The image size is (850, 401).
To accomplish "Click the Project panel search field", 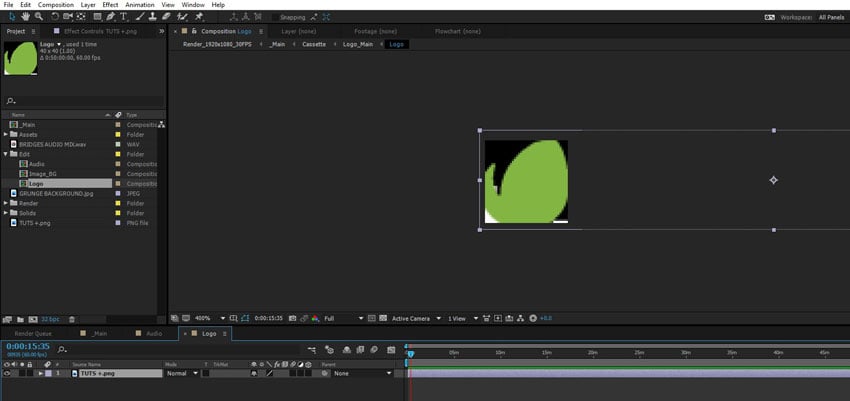I will (84, 101).
